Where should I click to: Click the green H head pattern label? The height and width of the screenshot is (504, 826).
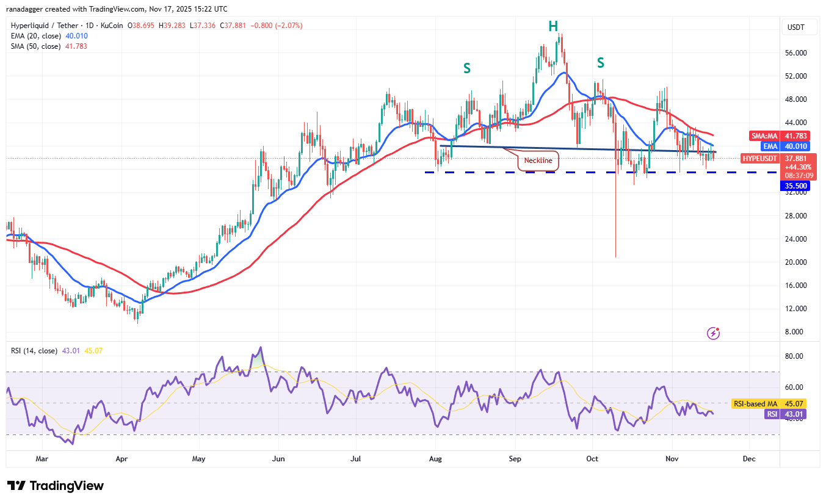coord(552,26)
